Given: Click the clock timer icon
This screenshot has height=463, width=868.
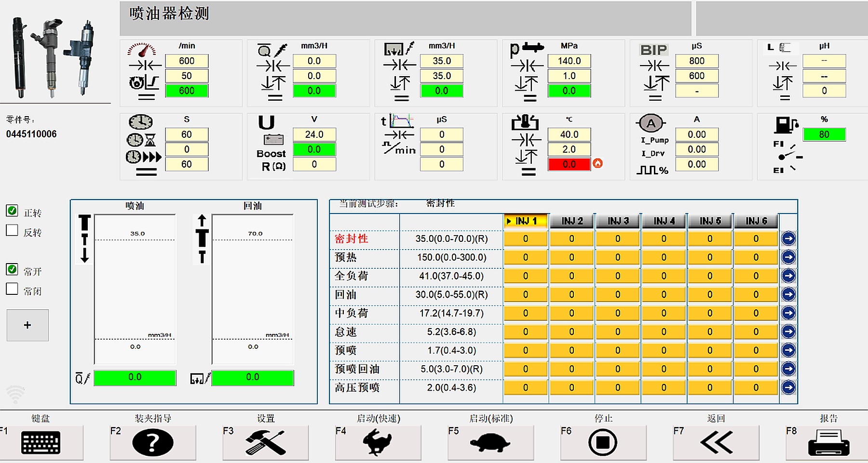Looking at the screenshot, I should point(141,122).
